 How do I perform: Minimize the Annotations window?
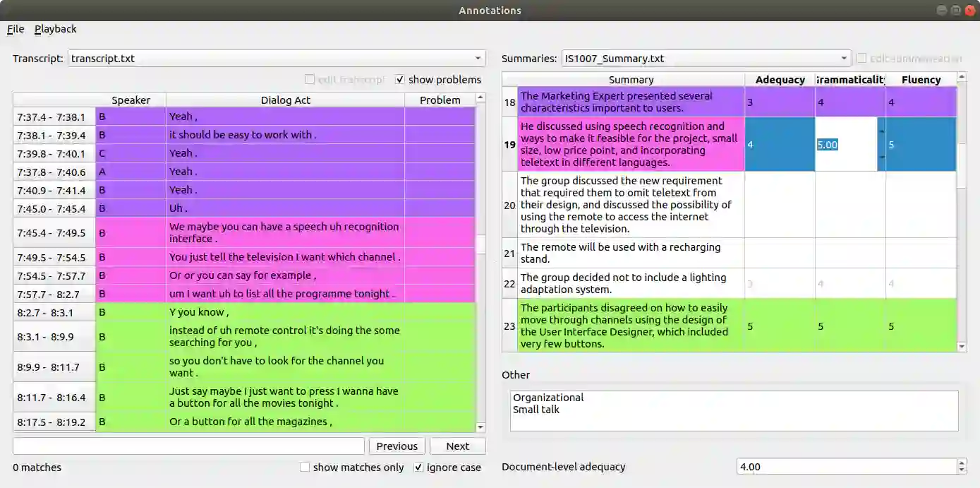[942, 10]
